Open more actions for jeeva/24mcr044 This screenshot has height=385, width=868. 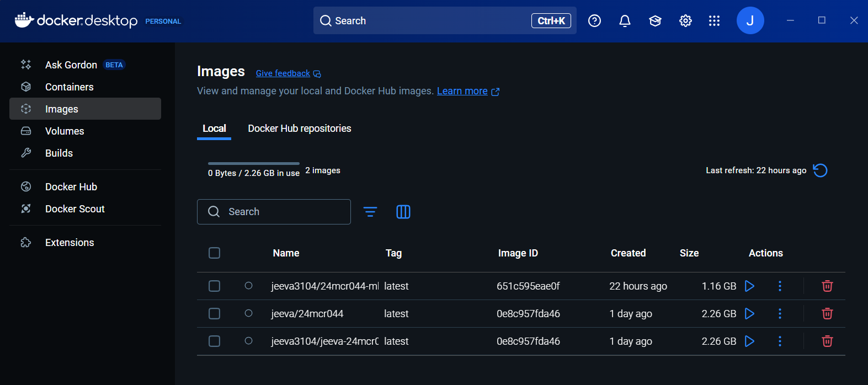(x=780, y=314)
